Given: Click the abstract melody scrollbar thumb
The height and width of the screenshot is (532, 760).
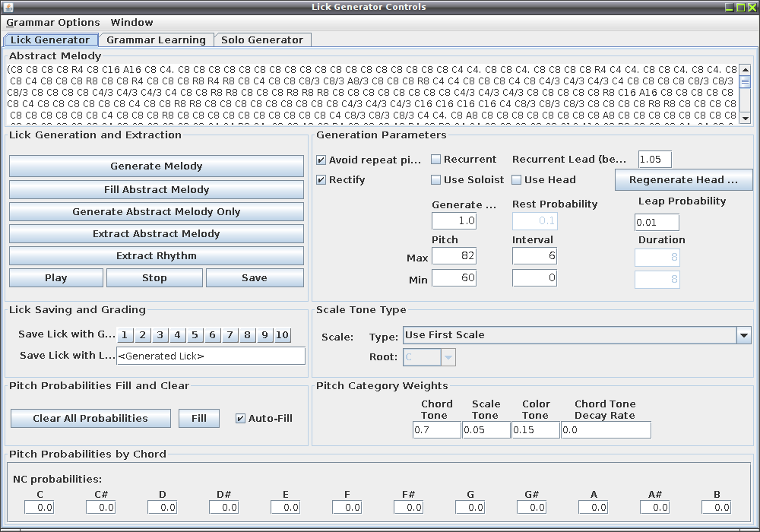Looking at the screenshot, I should (x=746, y=81).
